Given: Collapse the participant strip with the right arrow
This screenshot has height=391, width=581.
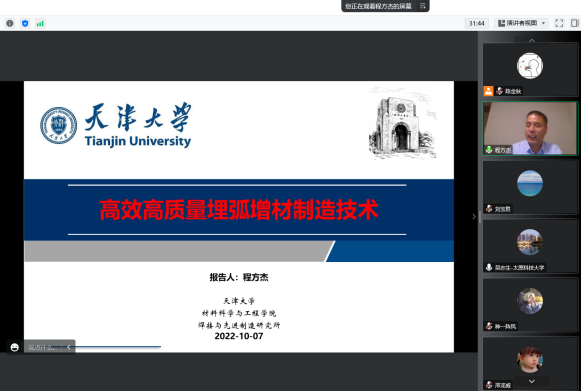Looking at the screenshot, I should tap(474, 216).
